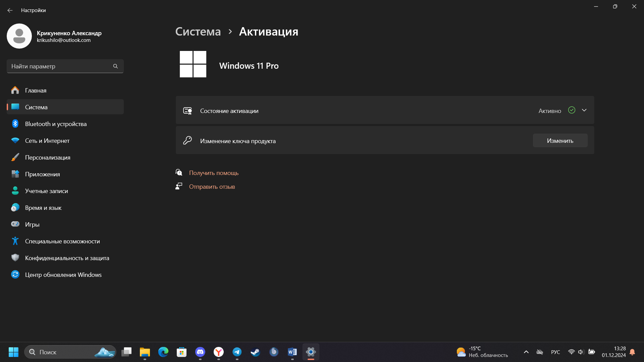Open Microsoft Edge on the taskbar

tap(163, 352)
